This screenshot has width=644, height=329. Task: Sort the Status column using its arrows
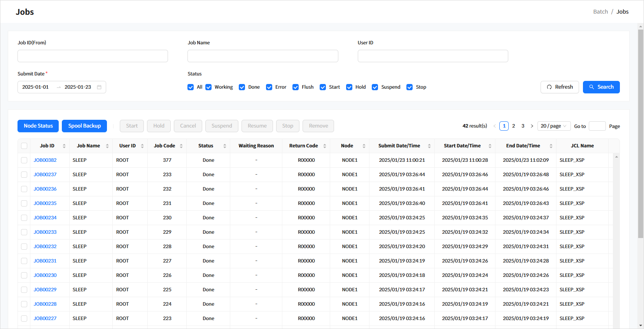225,146
